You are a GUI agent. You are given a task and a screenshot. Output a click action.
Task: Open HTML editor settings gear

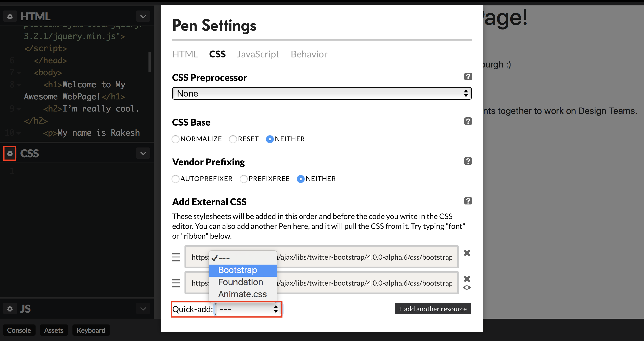coord(10,17)
